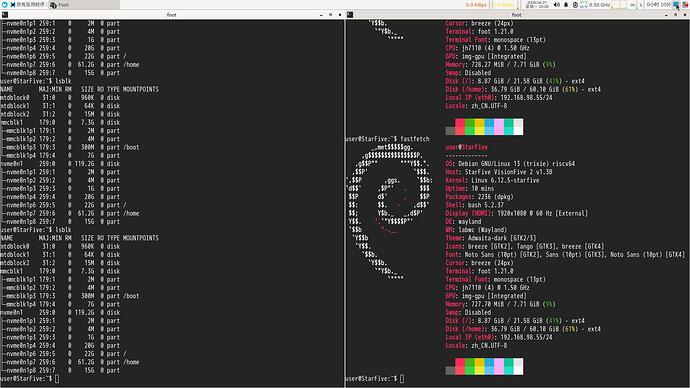Click pink swatch in palette above the empty right prompt

click(499, 366)
